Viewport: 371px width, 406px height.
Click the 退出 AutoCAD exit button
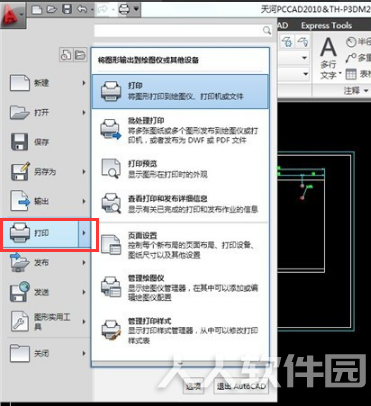pos(241,386)
